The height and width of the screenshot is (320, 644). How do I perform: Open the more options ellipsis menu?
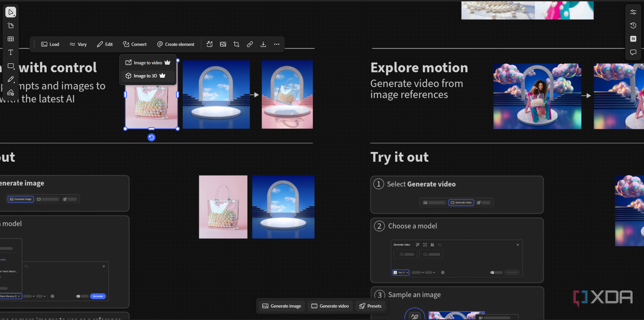277,44
